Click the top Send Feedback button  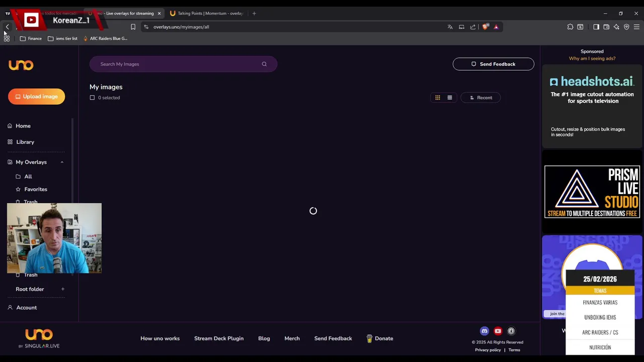(493, 64)
